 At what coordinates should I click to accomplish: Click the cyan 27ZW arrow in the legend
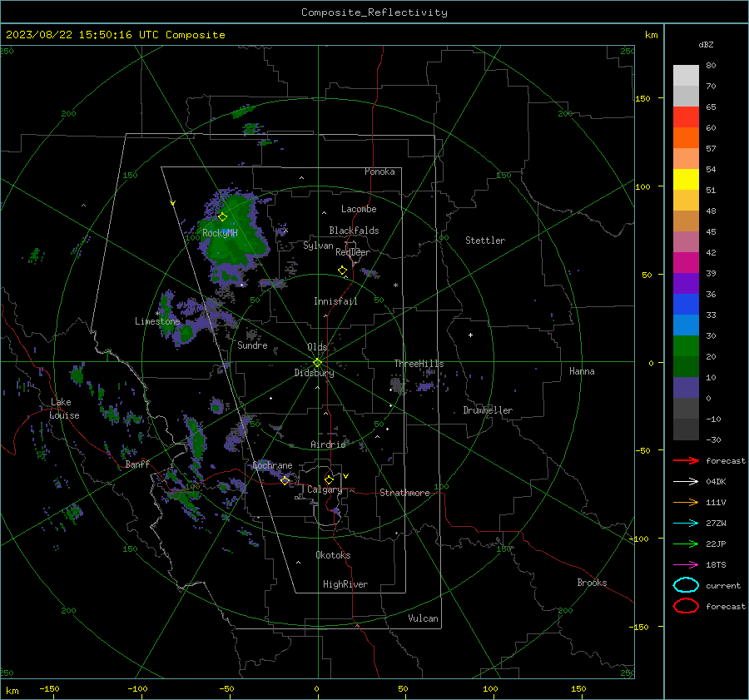click(x=686, y=524)
